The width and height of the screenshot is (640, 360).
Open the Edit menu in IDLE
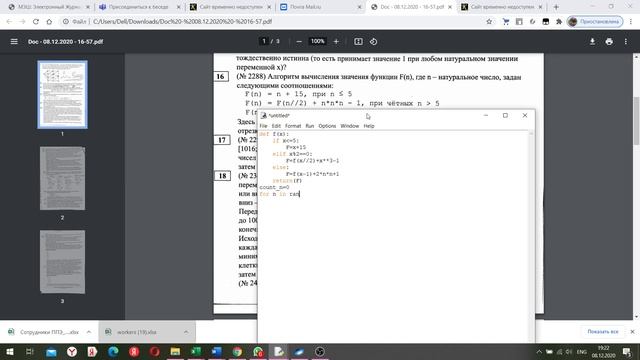click(x=276, y=126)
